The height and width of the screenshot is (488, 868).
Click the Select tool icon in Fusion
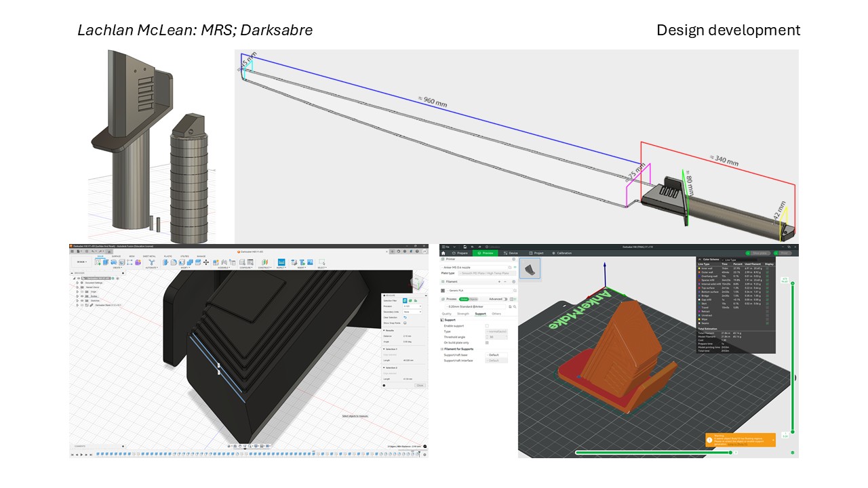(x=321, y=262)
